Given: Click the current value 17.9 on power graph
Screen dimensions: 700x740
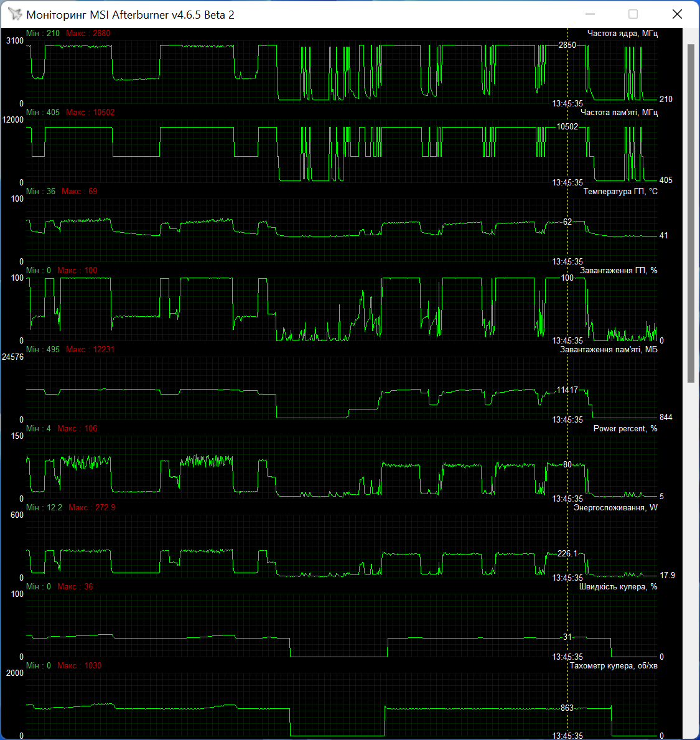Looking at the screenshot, I should click(x=668, y=575).
